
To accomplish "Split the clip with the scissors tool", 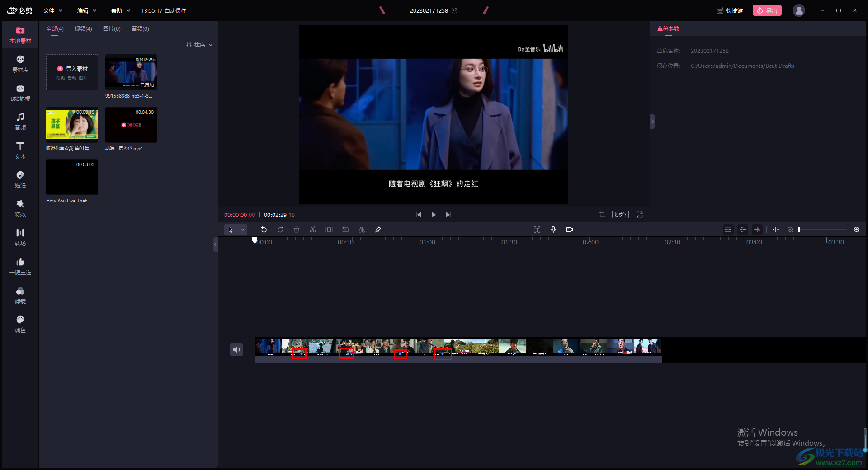I will pyautogui.click(x=313, y=230).
